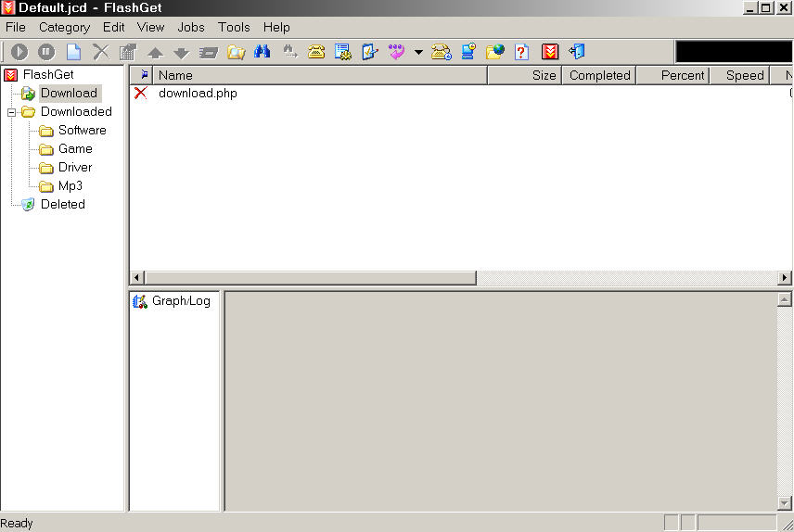
Task: Open the dropdown arrow beside purple icon
Action: 418,52
